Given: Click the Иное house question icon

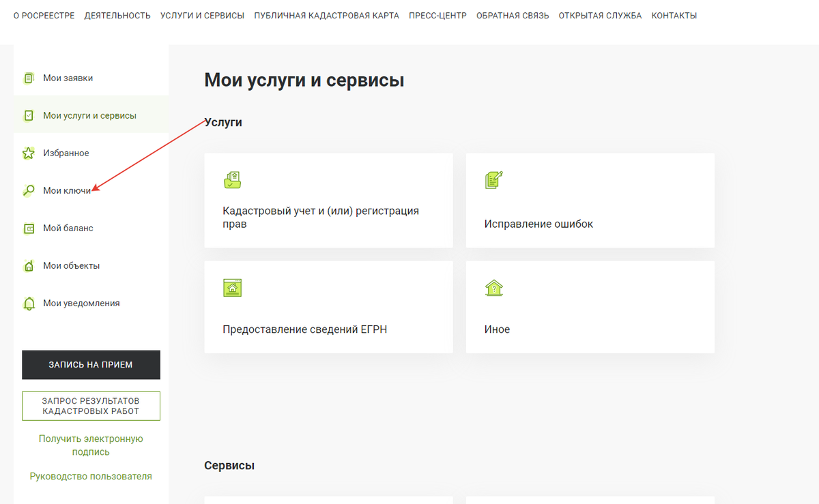Looking at the screenshot, I should 494,287.
